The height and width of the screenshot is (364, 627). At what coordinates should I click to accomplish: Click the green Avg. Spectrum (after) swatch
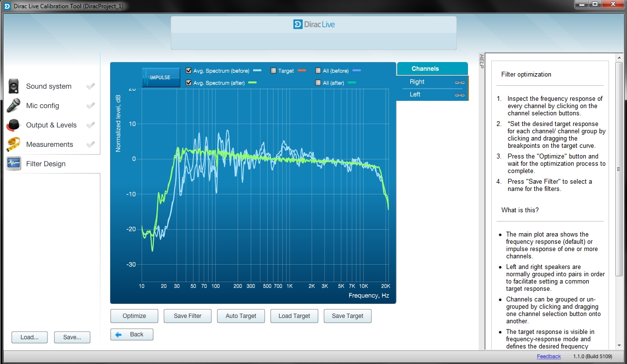pyautogui.click(x=252, y=83)
